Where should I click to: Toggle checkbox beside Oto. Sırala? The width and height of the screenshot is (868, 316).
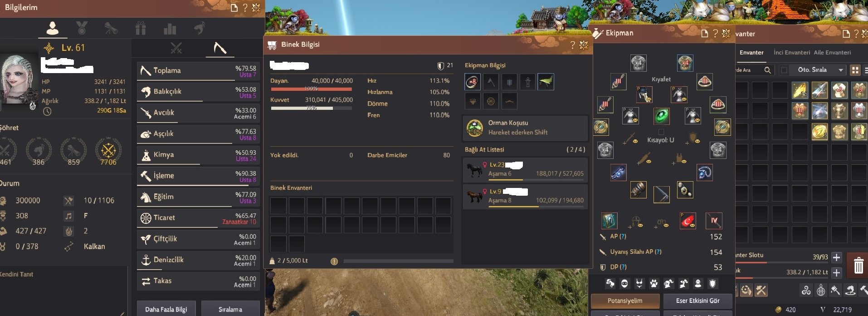tap(784, 70)
